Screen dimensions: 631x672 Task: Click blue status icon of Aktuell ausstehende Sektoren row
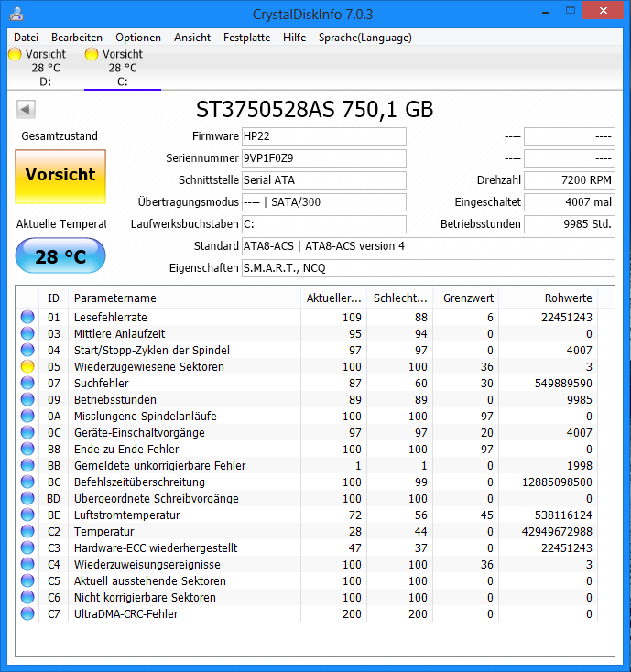pos(27,581)
